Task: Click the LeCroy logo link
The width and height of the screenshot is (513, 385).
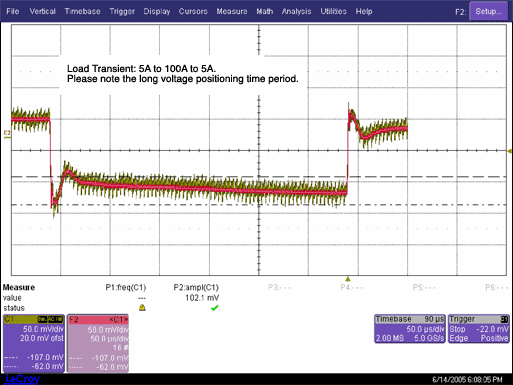Action: click(x=22, y=379)
